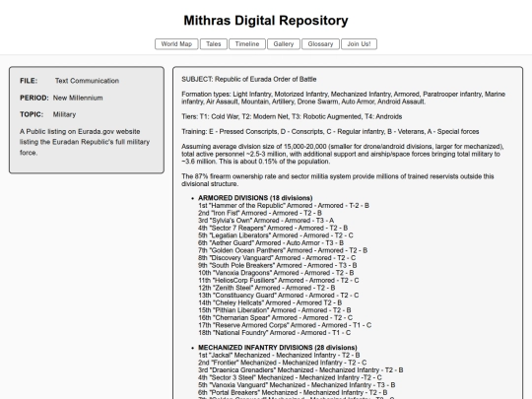The height and width of the screenshot is (399, 532).
Task: Select the FILE: label
Action: point(29,81)
